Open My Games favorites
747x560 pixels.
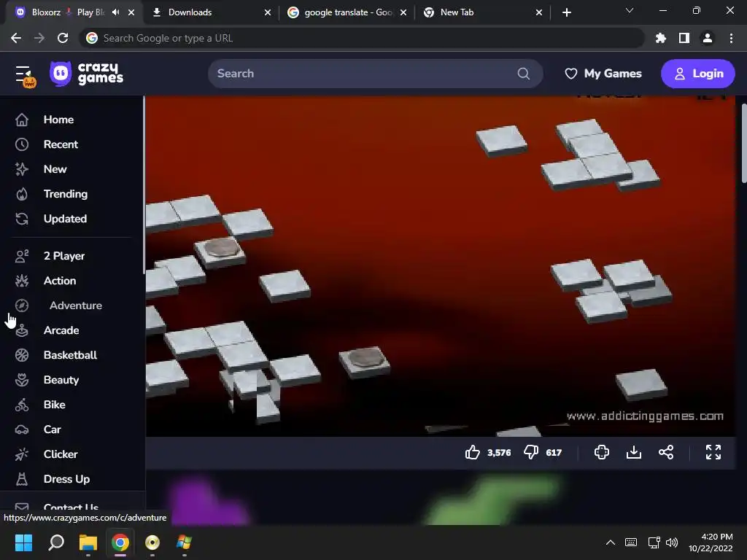click(x=603, y=74)
